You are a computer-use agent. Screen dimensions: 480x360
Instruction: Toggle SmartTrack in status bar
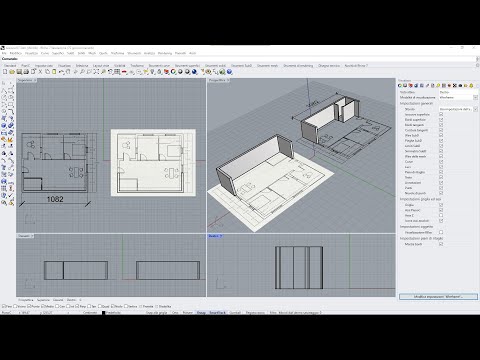pyautogui.click(x=218, y=313)
